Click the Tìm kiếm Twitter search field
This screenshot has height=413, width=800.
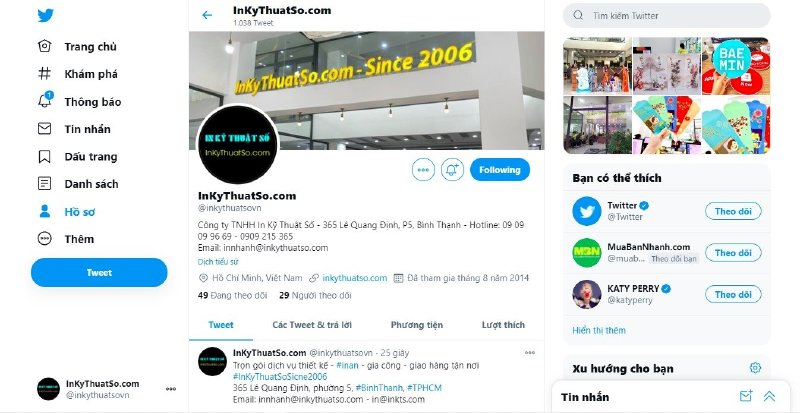666,16
